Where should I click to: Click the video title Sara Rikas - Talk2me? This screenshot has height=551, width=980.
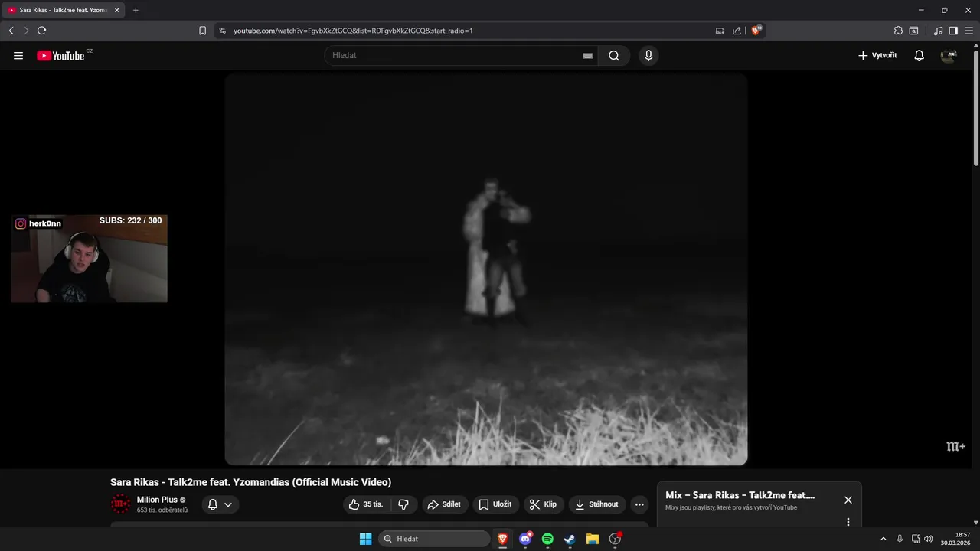250,482
